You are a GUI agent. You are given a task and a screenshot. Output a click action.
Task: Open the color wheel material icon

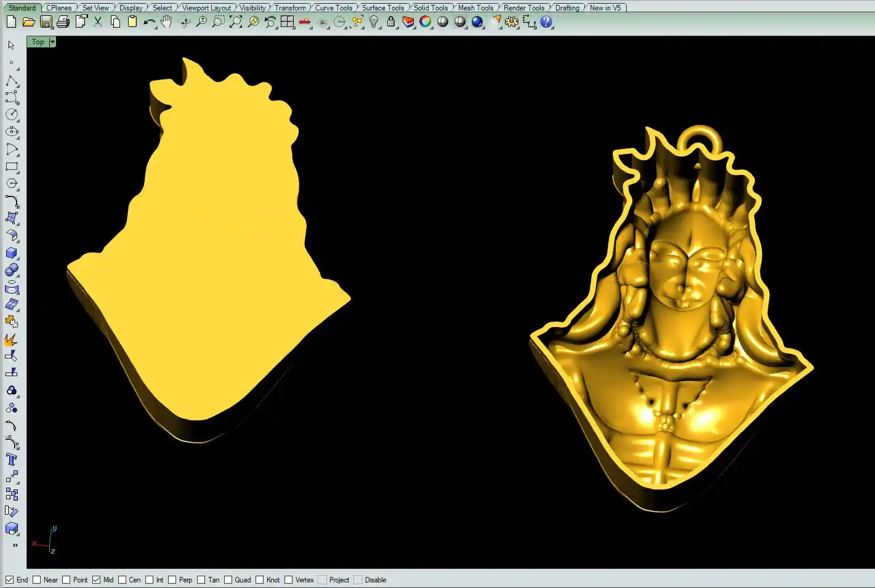(425, 22)
